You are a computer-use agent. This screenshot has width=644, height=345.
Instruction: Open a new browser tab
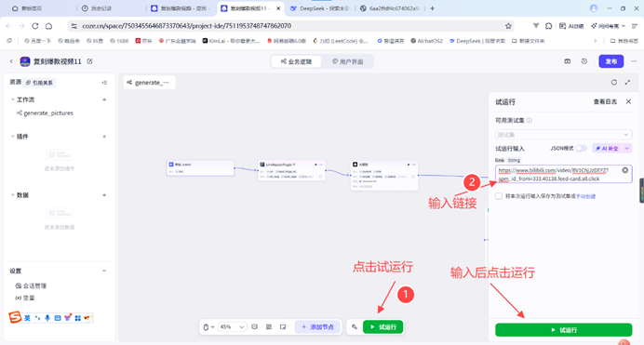pyautogui.click(x=432, y=8)
